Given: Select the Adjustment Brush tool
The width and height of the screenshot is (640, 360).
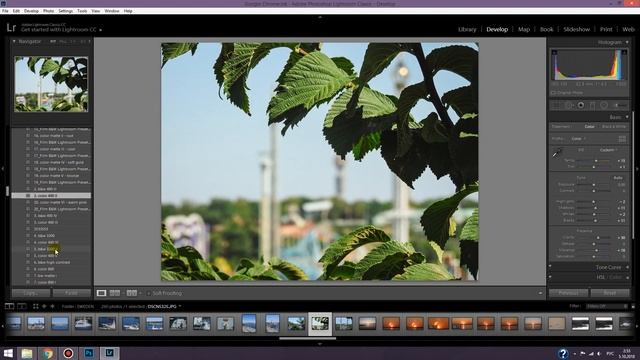Looking at the screenshot, I should (x=620, y=105).
